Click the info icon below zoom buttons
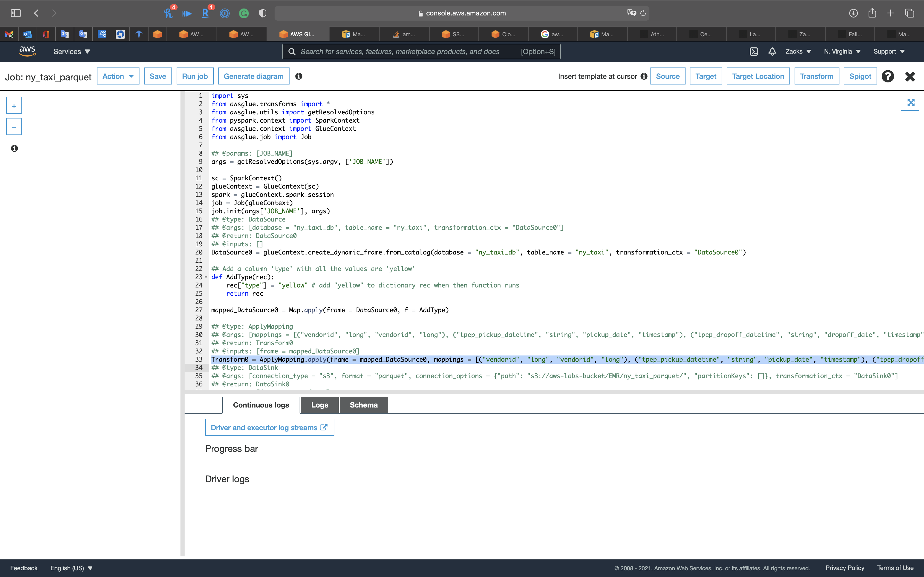 (14, 148)
